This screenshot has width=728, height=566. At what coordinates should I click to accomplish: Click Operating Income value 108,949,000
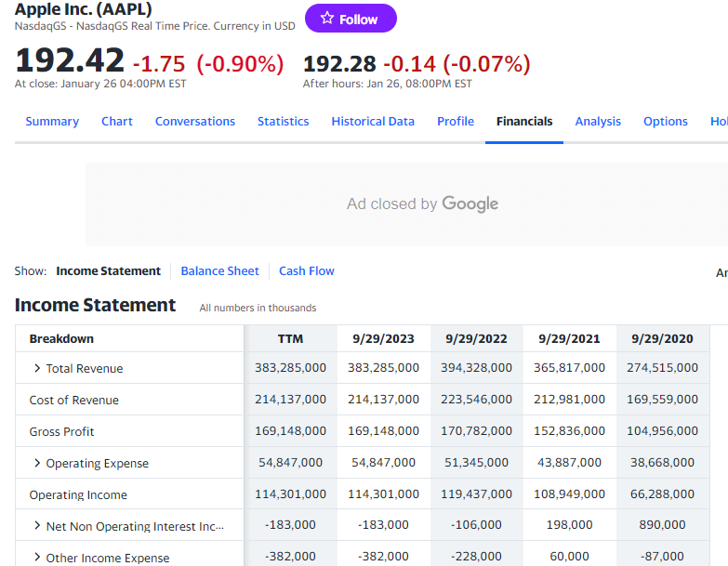[569, 494]
